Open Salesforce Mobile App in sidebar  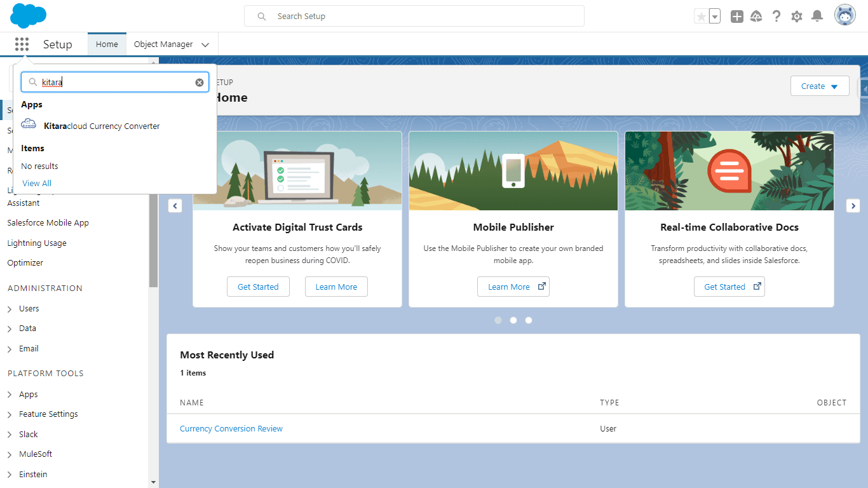[48, 223]
